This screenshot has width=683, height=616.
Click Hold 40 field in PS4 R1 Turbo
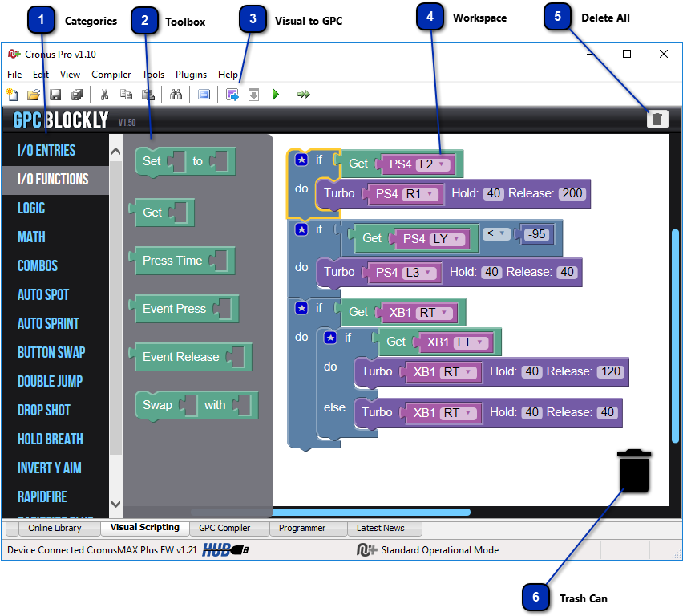494,193
